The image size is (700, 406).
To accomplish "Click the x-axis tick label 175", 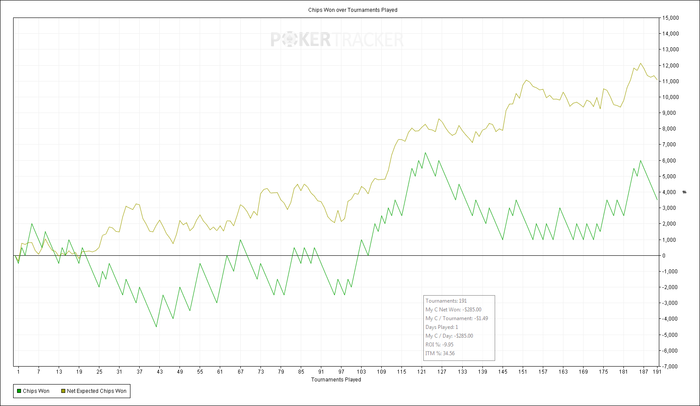I will 604,372.
